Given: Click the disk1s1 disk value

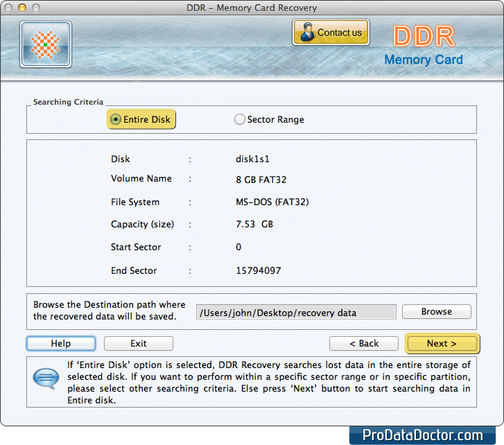Looking at the screenshot, I should pos(252,159).
